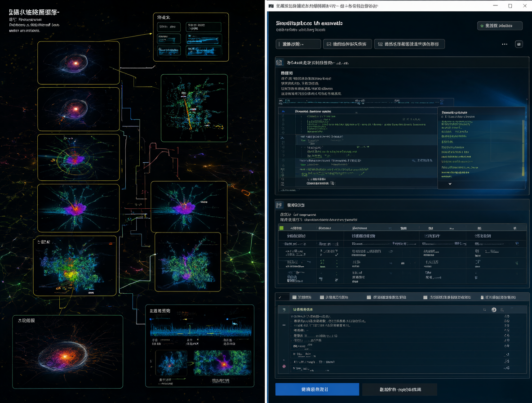Expand the down chevron under the green text panel

point(450,184)
